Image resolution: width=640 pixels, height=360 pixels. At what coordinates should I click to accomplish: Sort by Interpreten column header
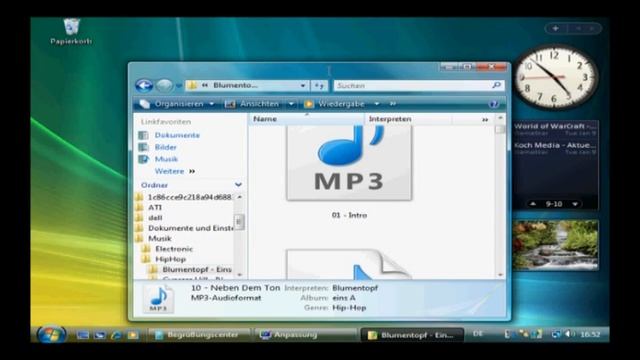click(x=407, y=119)
